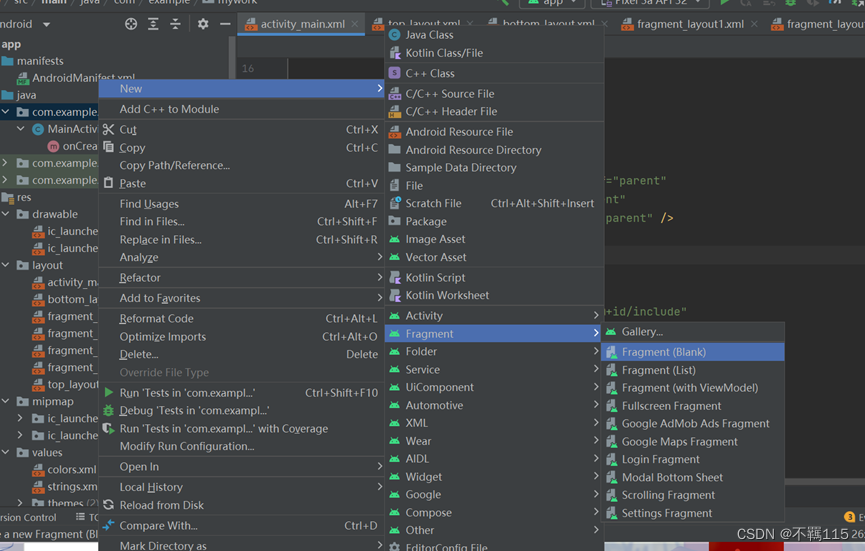865x551 pixels.
Task: Click the Compare With arrows icon
Action: pyautogui.click(x=109, y=525)
